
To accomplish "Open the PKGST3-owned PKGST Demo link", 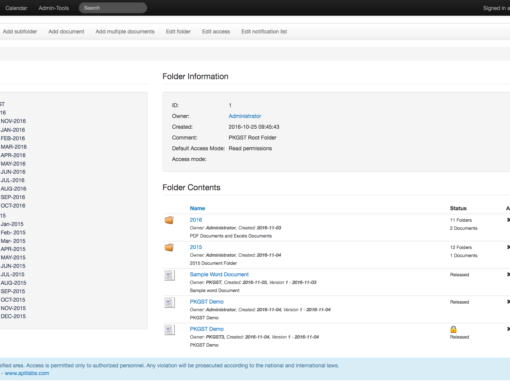I will pos(207,329).
